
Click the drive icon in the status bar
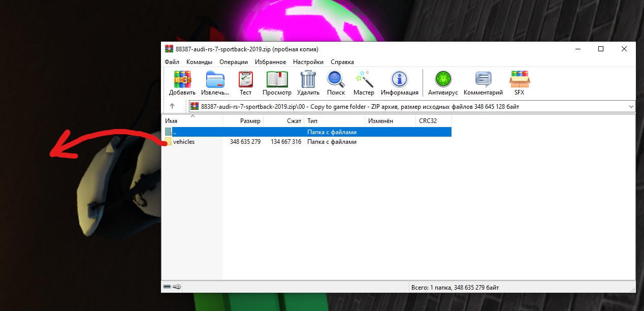167,287
